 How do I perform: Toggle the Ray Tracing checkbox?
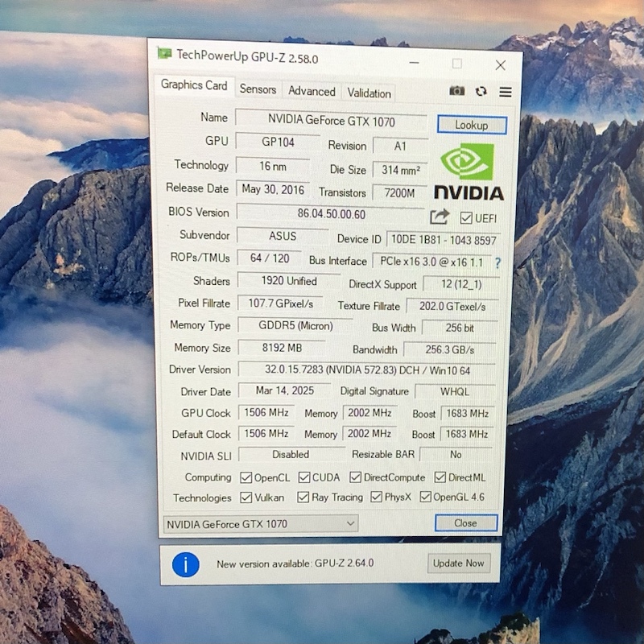click(x=303, y=497)
